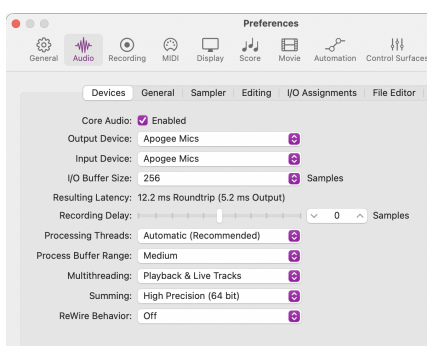Open the Display preferences monitor icon
Image resolution: width=442 pixels, height=363 pixels.
click(x=210, y=45)
